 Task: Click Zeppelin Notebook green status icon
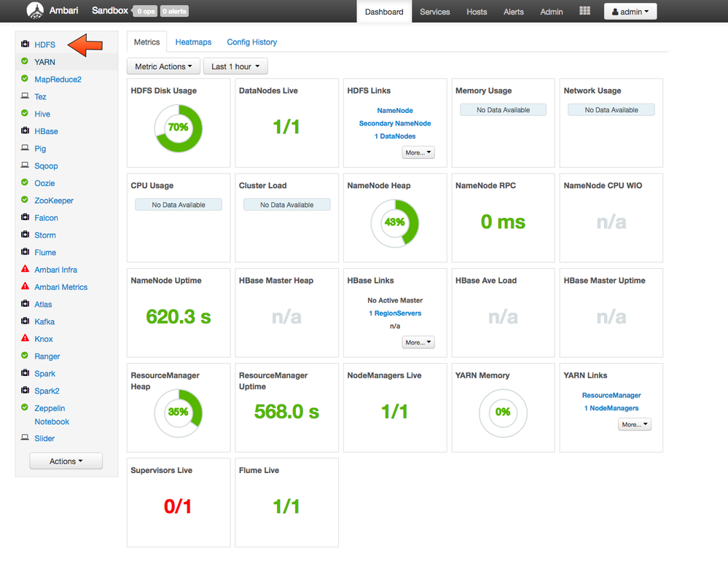point(25,407)
